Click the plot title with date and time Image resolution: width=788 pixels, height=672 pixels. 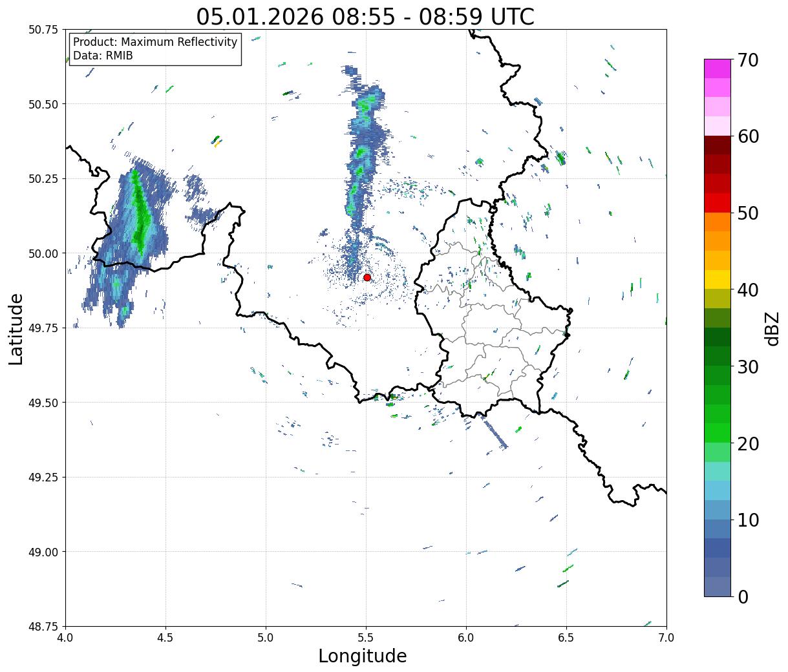click(365, 16)
